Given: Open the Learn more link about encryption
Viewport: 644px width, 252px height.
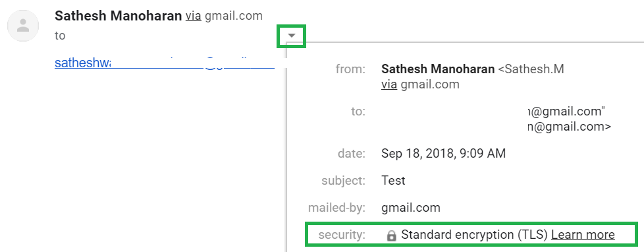Looking at the screenshot, I should (583, 235).
